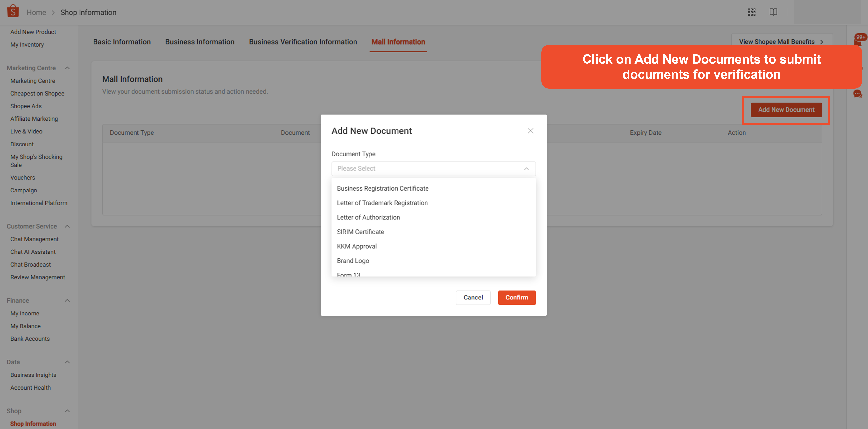Switch to the Business Information tab
Screen dimensions: 868x429
tap(200, 42)
